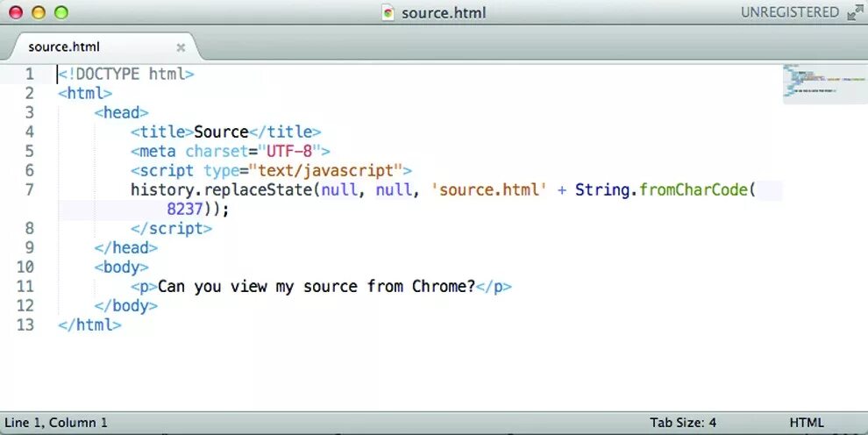Click the fromCharCode method name
Viewport: 868px width, 435px height.
click(x=693, y=189)
